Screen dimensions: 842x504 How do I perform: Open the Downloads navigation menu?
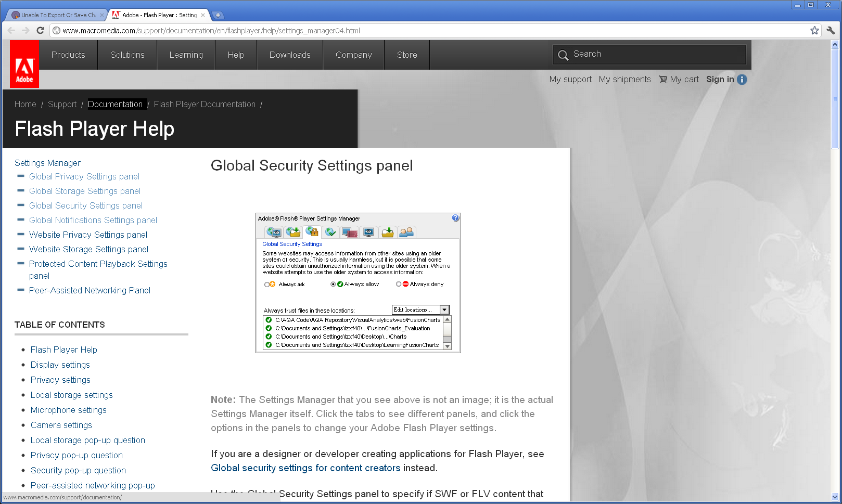coord(290,55)
